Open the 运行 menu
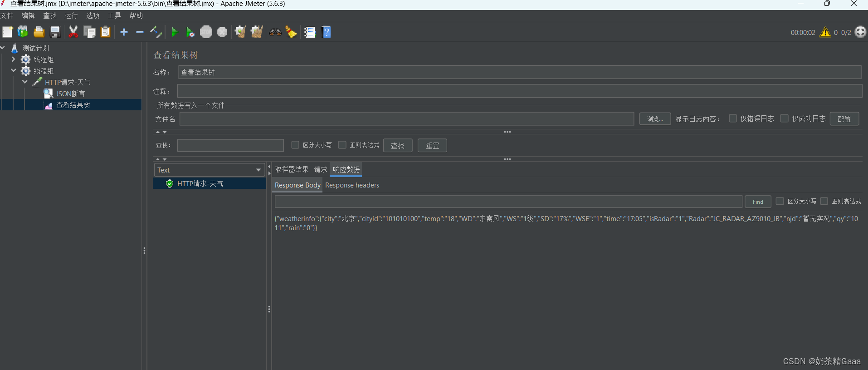The height and width of the screenshot is (370, 868). (71, 15)
